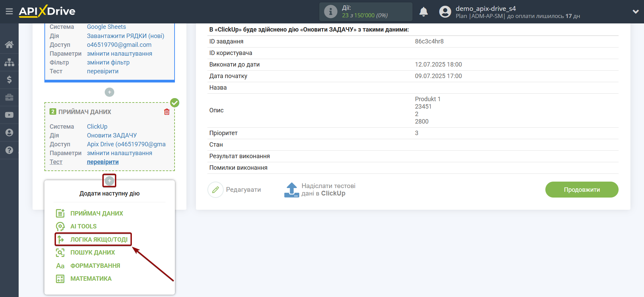Click description value Produkt 1
Viewport: 644px width, 297px height.
[427, 99]
